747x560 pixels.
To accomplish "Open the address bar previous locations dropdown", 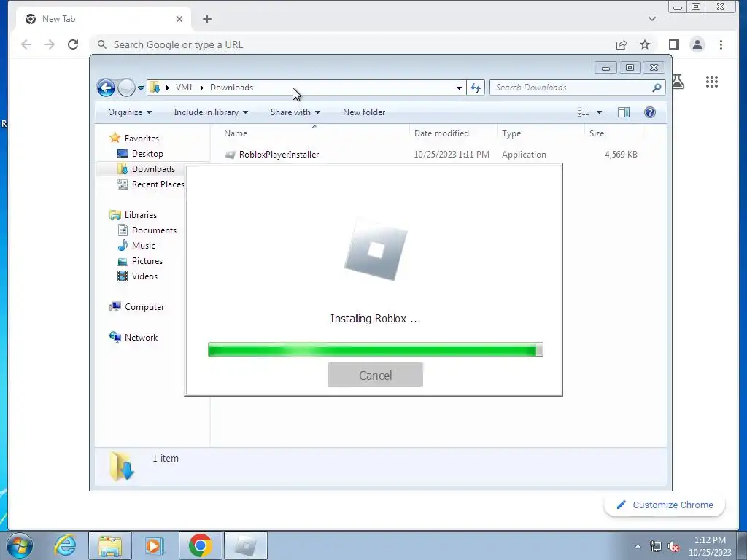I will point(459,87).
